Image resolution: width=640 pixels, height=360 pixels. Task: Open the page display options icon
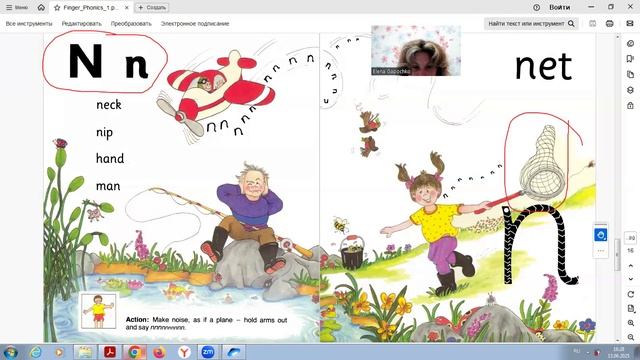[x=631, y=309]
